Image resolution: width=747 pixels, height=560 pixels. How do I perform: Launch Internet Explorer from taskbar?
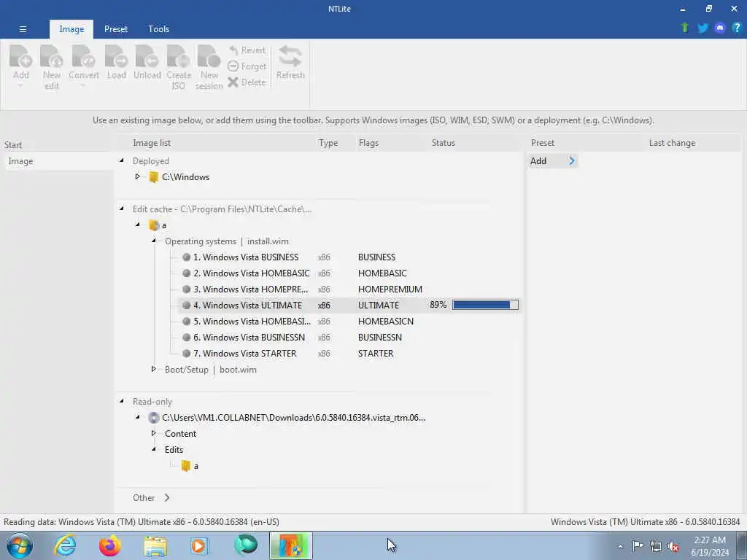click(64, 545)
